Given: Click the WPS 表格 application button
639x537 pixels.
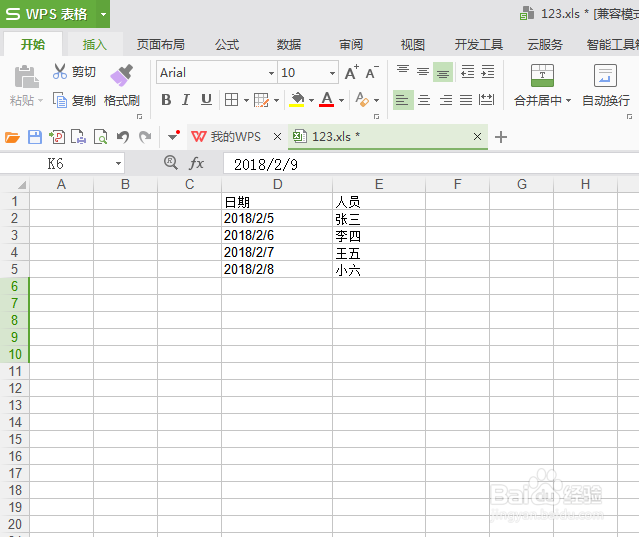Looking at the screenshot, I should (48, 14).
